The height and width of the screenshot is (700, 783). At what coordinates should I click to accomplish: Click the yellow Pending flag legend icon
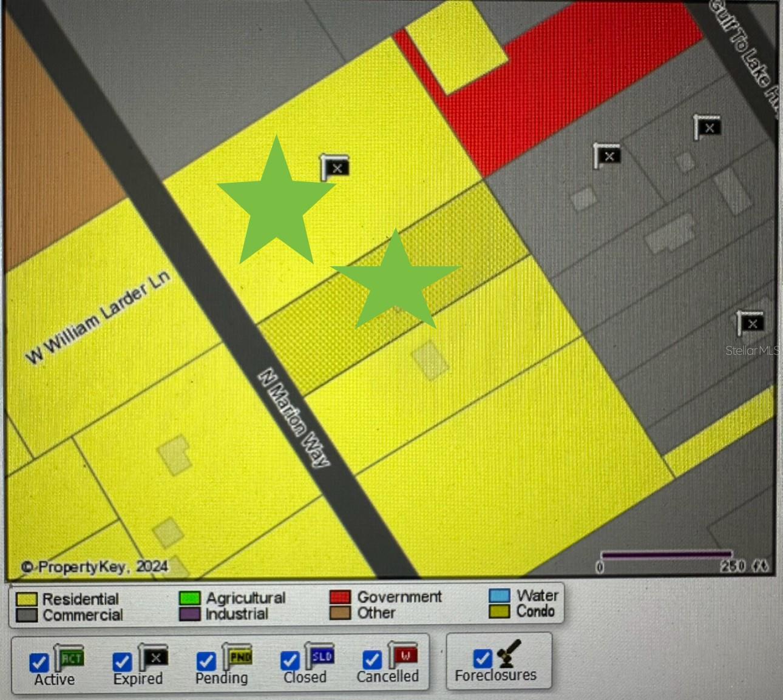click(x=239, y=657)
